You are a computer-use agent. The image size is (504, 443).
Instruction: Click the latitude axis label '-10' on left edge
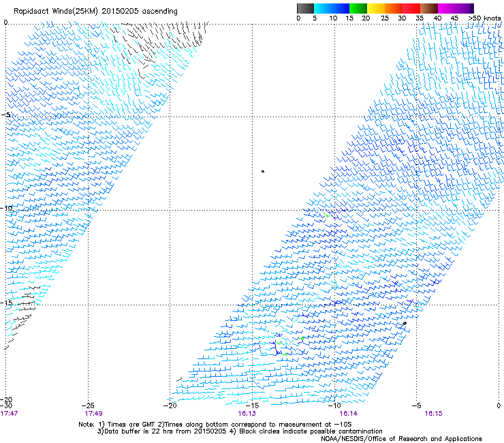pyautogui.click(x=6, y=208)
